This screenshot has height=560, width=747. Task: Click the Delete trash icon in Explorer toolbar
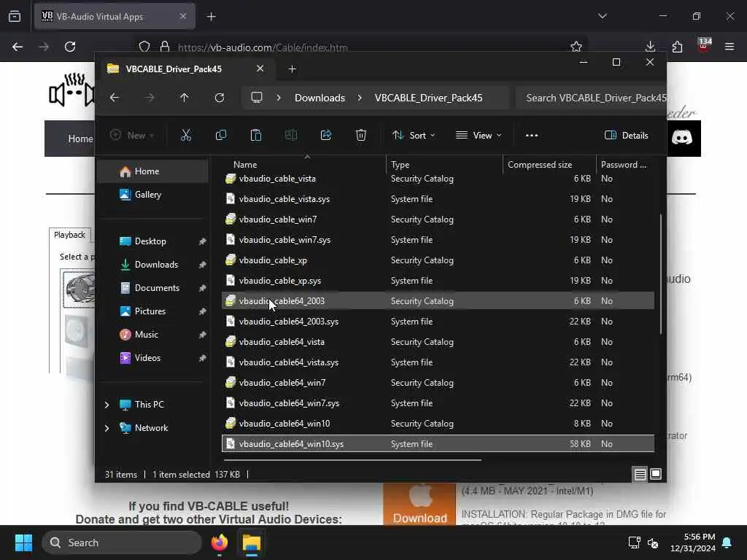click(x=361, y=135)
